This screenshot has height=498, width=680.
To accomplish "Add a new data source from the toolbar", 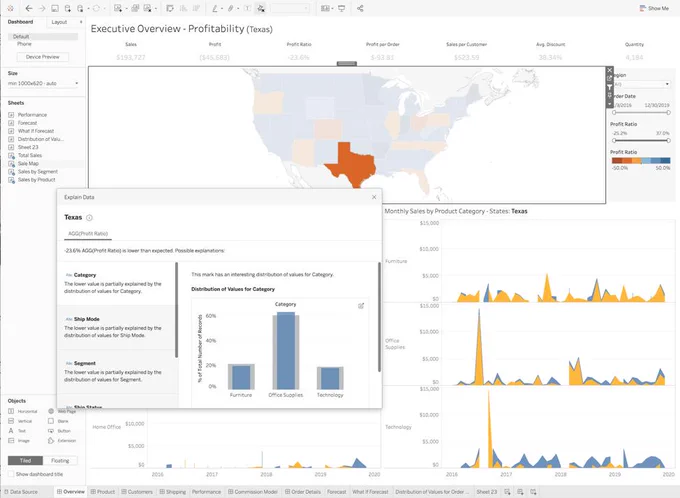I will [68, 8].
